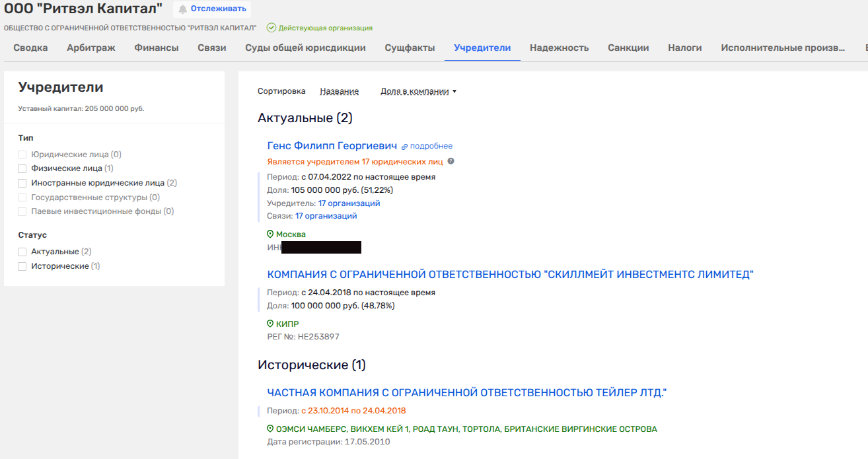This screenshot has height=459, width=868.
Task: Tick the Исторические status checkbox
Action: tap(22, 266)
